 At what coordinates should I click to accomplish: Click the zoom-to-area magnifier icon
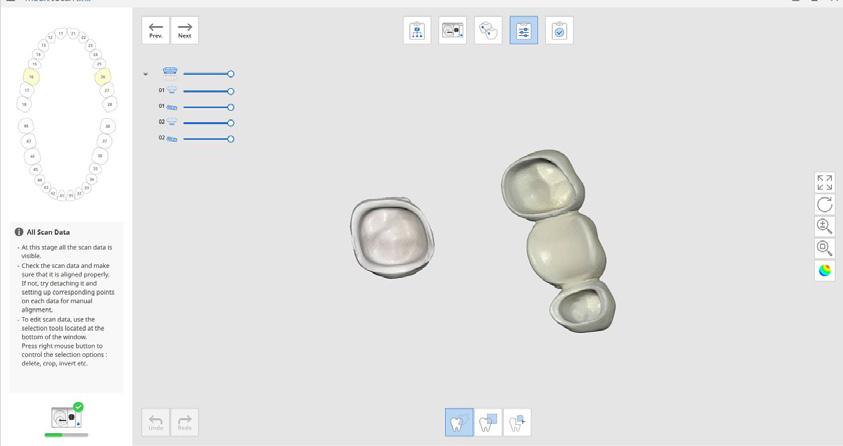[x=825, y=248]
